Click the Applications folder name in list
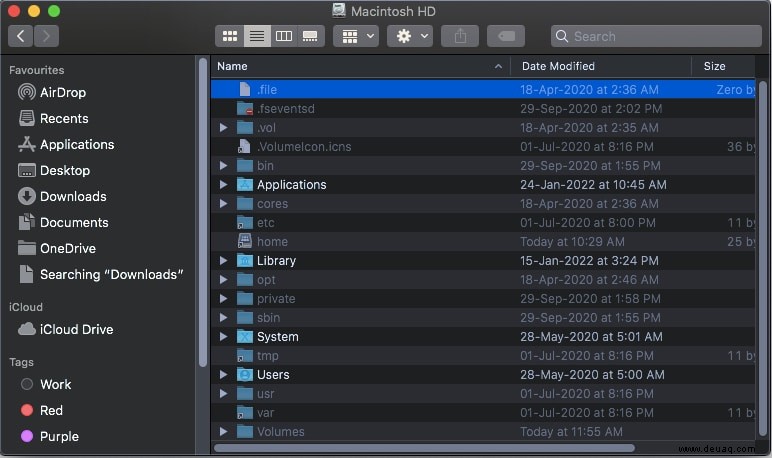 point(291,185)
